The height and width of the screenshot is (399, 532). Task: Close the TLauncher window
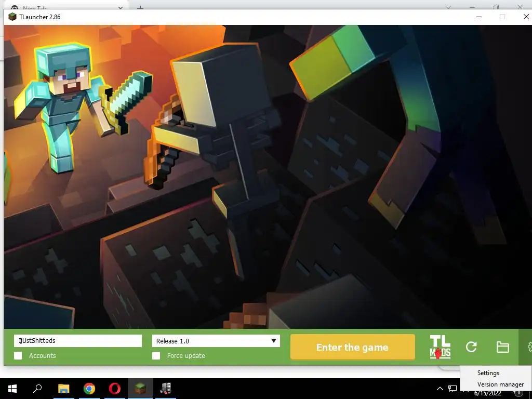click(526, 17)
